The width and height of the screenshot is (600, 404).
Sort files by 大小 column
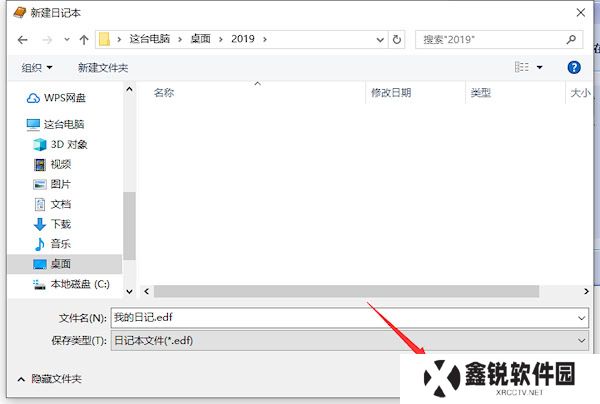tap(580, 93)
